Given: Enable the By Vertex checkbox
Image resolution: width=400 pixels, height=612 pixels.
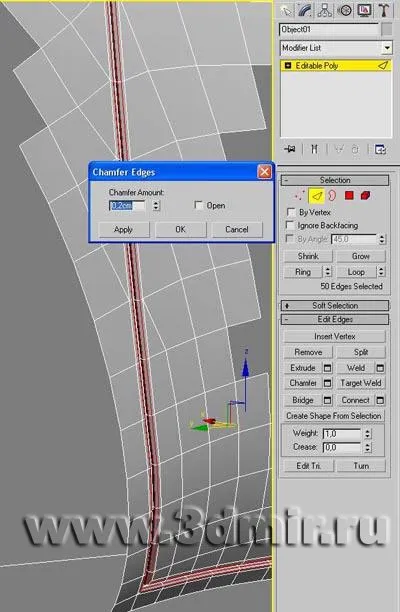Looking at the screenshot, I should pyautogui.click(x=291, y=212).
